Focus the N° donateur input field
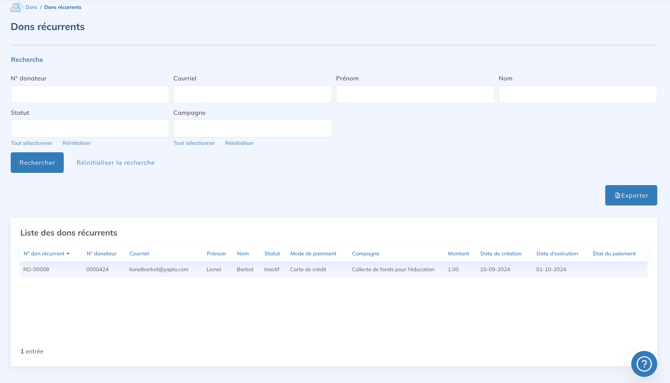670x383 pixels. point(90,94)
